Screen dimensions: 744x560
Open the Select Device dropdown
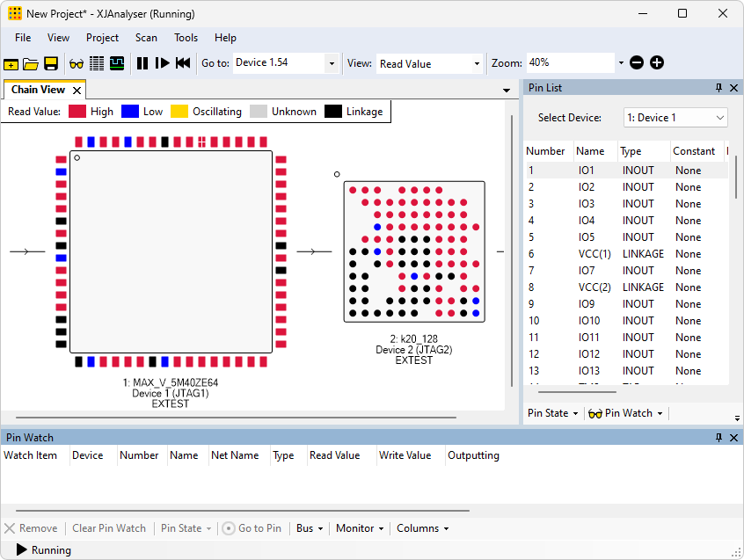coord(675,118)
